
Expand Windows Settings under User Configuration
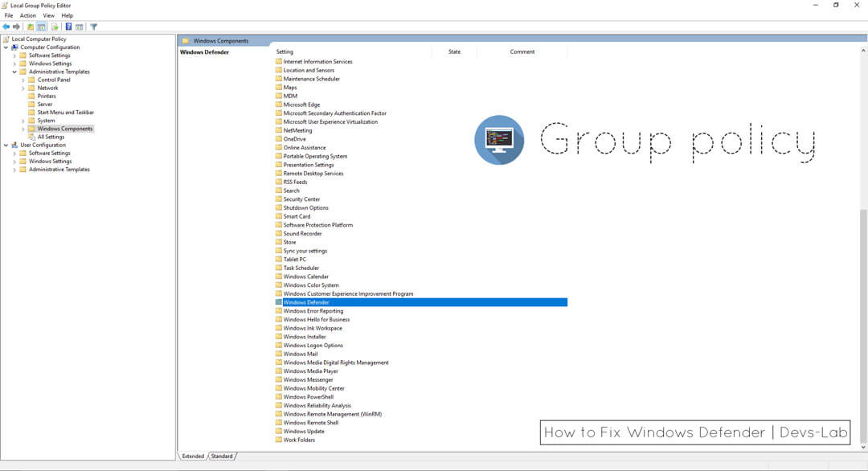(x=14, y=161)
